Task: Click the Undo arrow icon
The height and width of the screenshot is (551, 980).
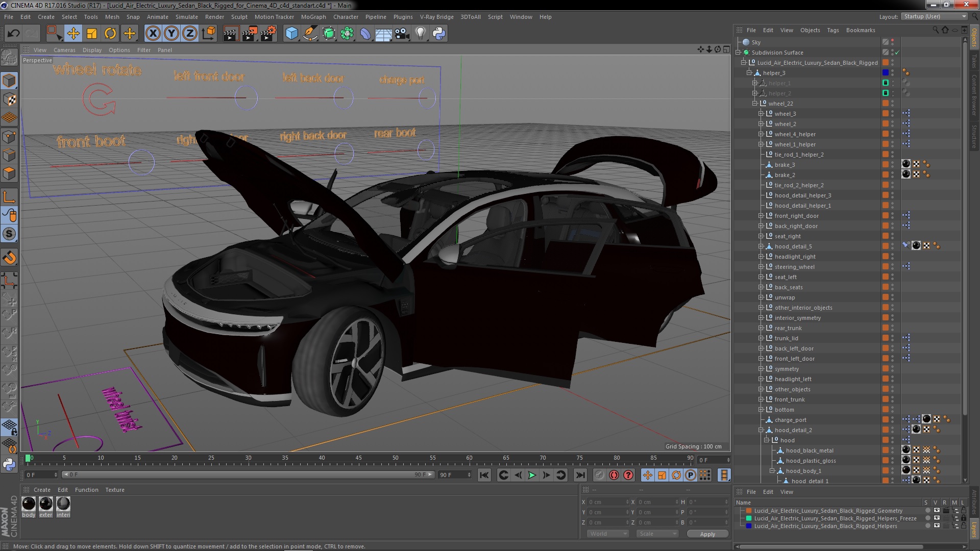Action: (x=13, y=34)
